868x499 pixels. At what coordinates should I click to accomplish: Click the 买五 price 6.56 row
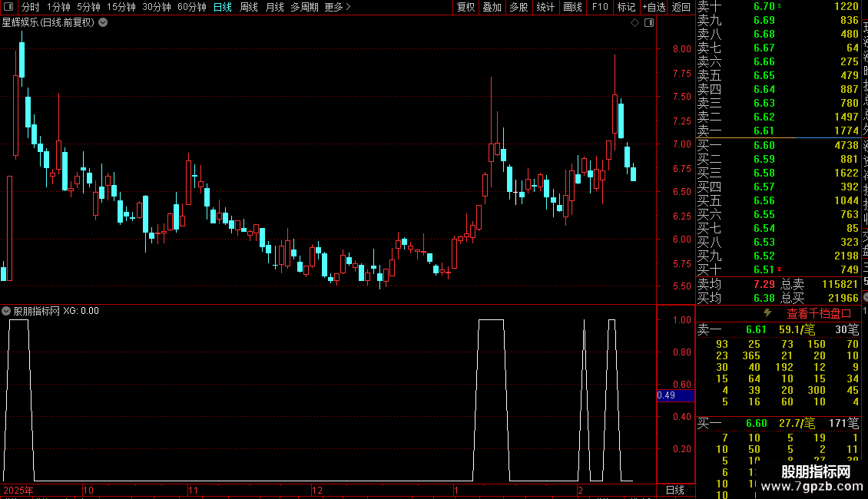coord(778,201)
